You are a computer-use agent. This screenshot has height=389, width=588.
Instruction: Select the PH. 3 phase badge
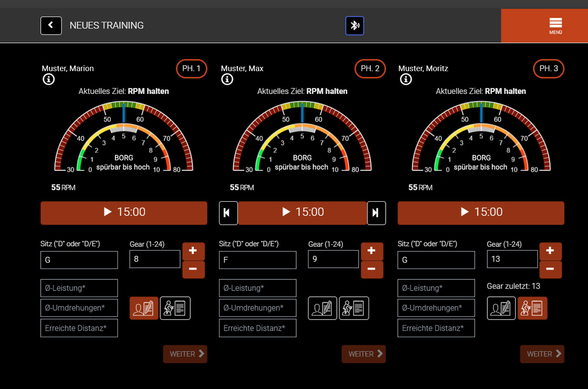[x=548, y=69]
